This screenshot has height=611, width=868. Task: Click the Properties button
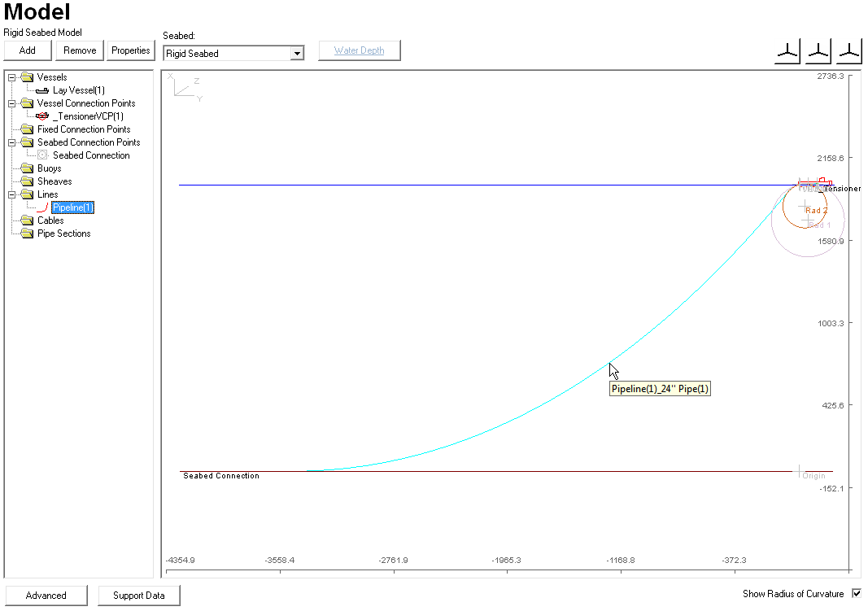[x=130, y=50]
